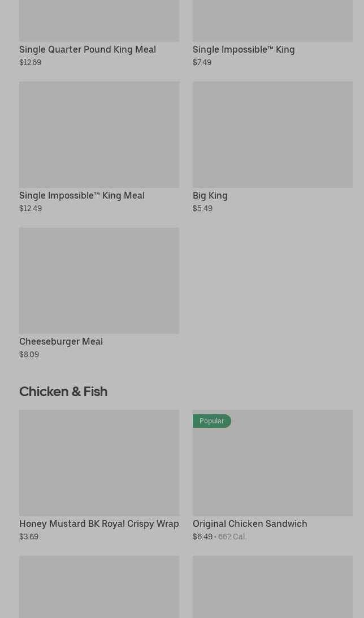Image resolution: width=364 pixels, height=618 pixels.
Task: Open the Cheeseburger Meal title link
Action: coord(61,341)
